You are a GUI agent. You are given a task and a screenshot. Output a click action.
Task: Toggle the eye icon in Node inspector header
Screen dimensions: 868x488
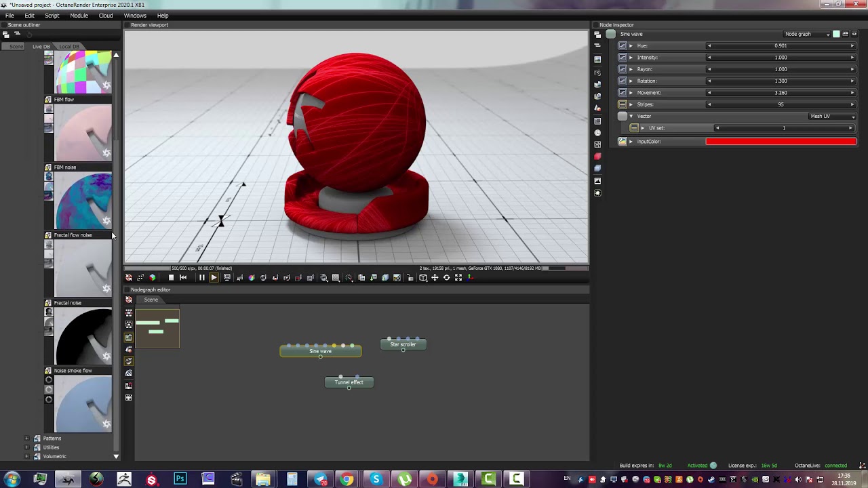[x=854, y=34]
